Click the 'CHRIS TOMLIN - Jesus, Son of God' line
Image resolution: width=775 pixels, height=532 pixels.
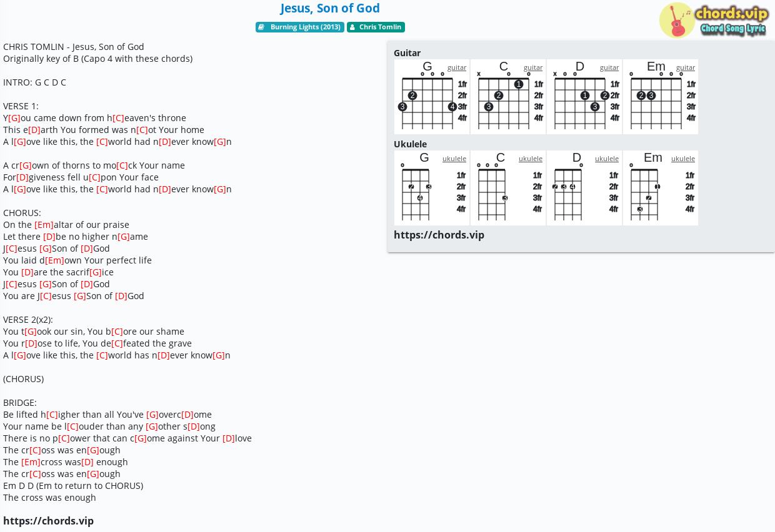pos(74,47)
